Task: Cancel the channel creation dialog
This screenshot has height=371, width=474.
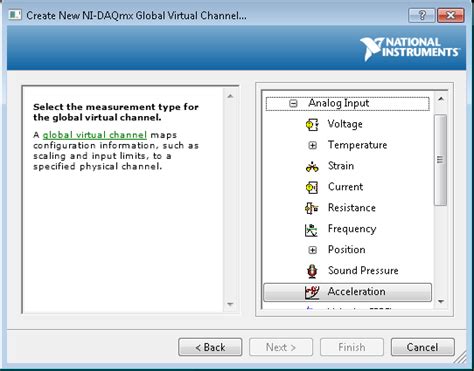Action: click(x=422, y=347)
